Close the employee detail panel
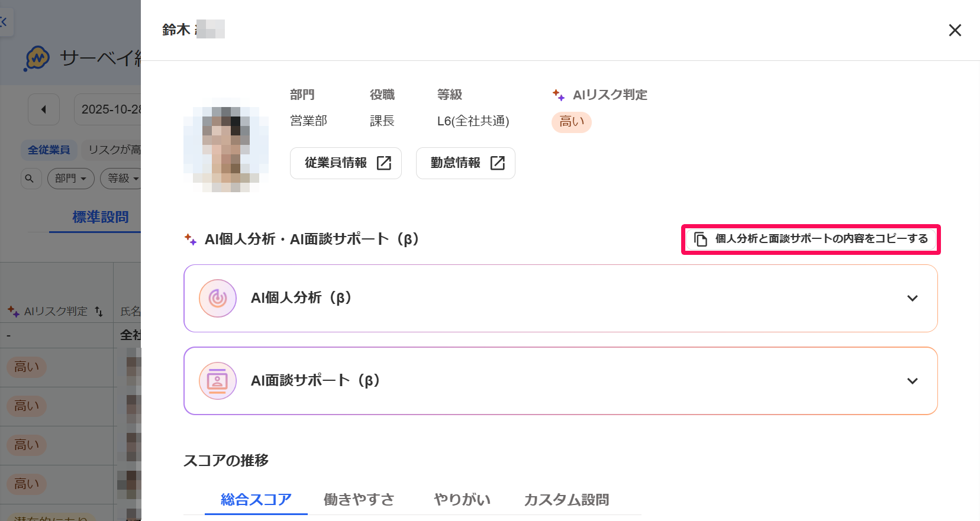 (x=955, y=30)
